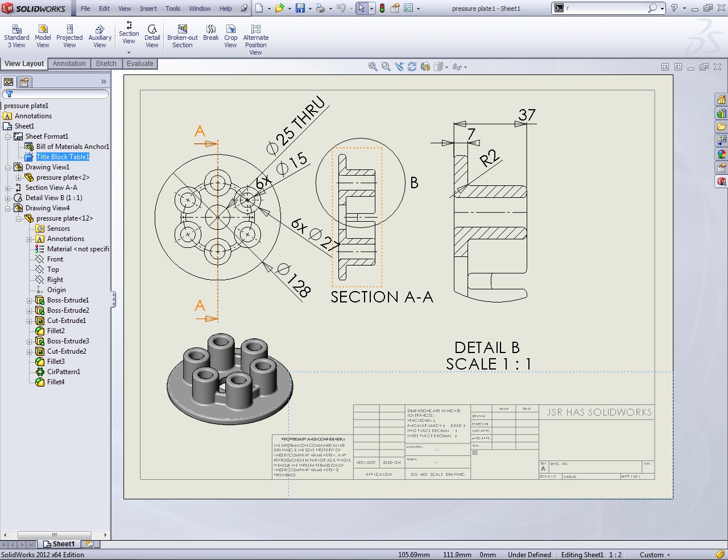Click the feature tree horizontal scrollbar
728x560 pixels.
[x=55, y=535]
